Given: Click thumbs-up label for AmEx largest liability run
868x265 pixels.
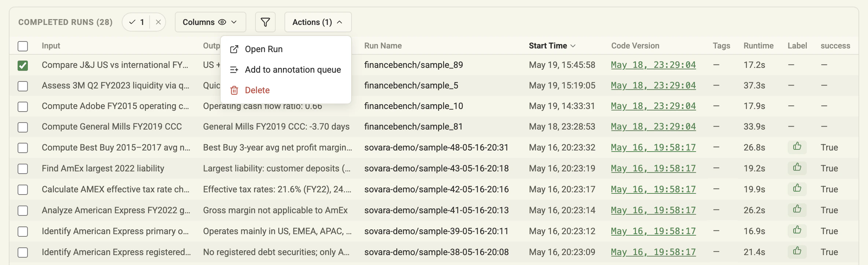Looking at the screenshot, I should (x=797, y=168).
